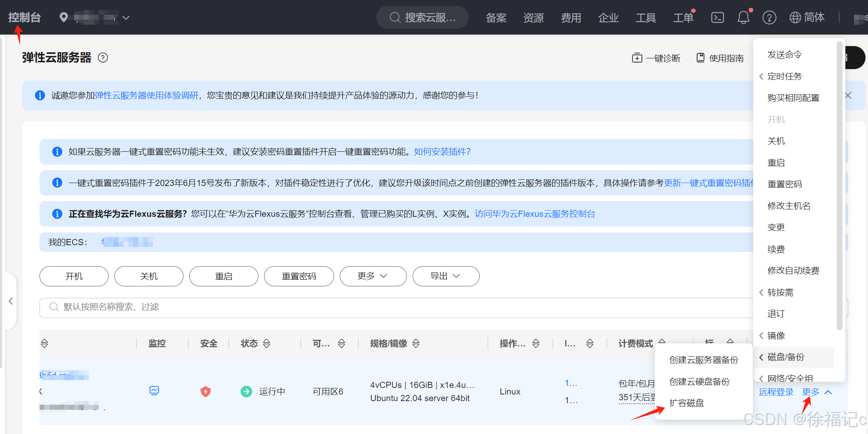The height and width of the screenshot is (434, 868).
Task: Click the dropdown menu scrollbar
Action: point(840,185)
